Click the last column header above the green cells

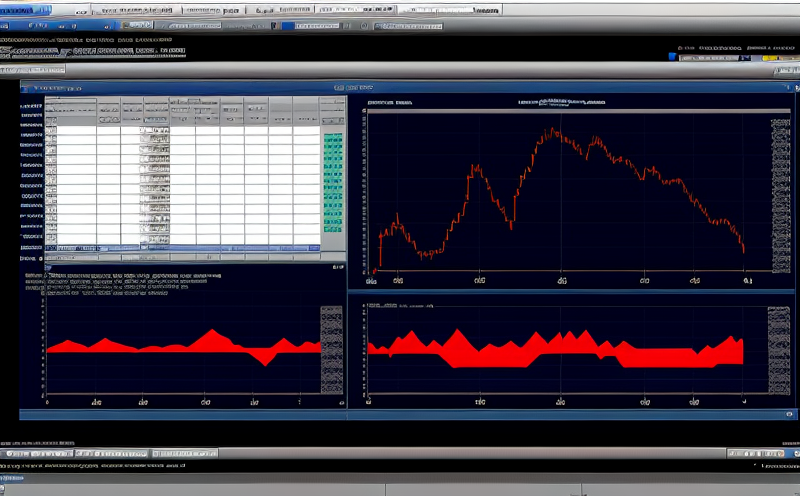tap(333, 106)
